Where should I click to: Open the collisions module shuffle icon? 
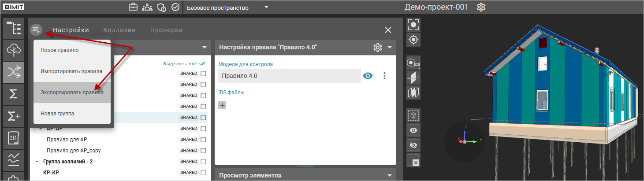click(x=14, y=72)
